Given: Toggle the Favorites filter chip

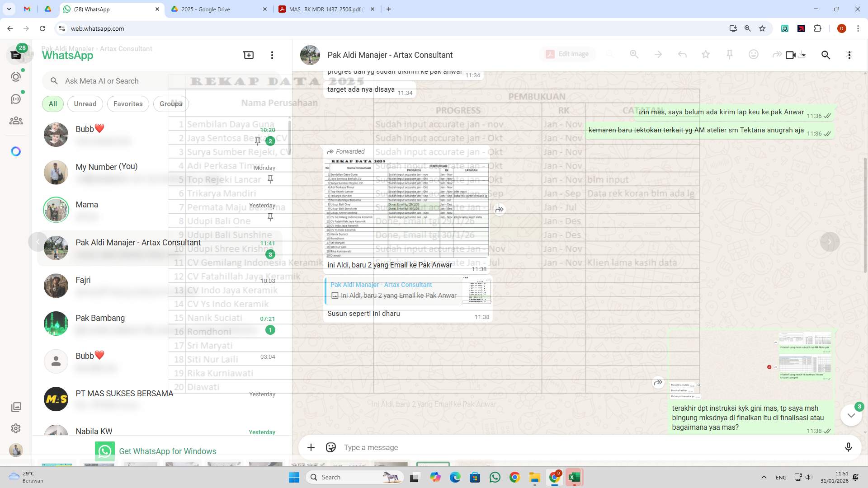Looking at the screenshot, I should pos(128,103).
